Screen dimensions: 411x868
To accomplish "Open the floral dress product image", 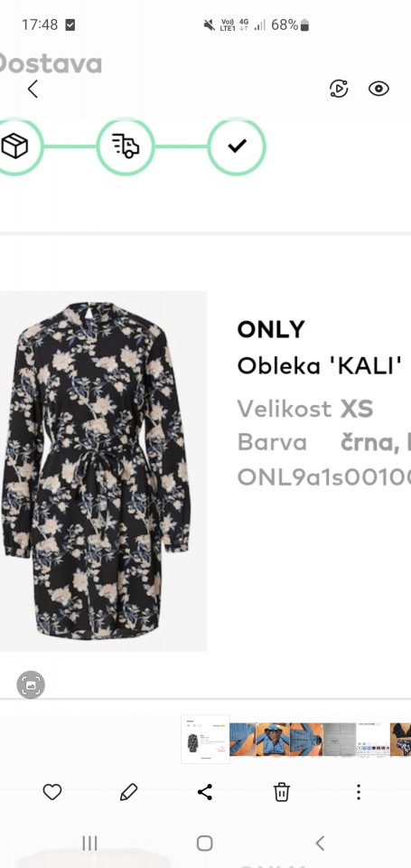I will tap(104, 471).
